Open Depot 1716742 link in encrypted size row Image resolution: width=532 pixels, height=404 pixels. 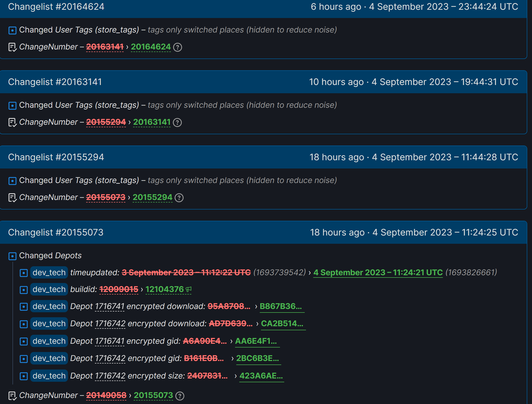[110, 376]
